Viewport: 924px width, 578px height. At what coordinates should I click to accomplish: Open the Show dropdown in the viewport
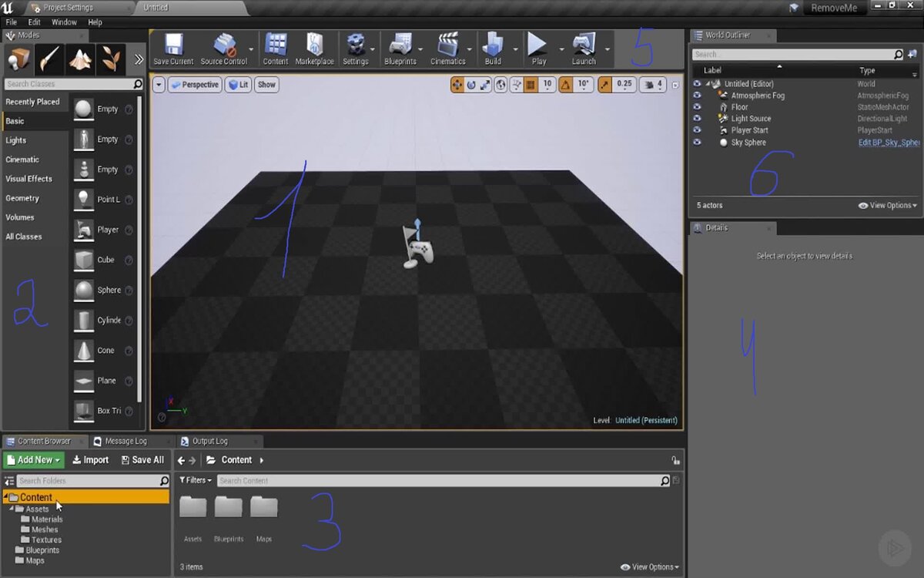tap(266, 85)
